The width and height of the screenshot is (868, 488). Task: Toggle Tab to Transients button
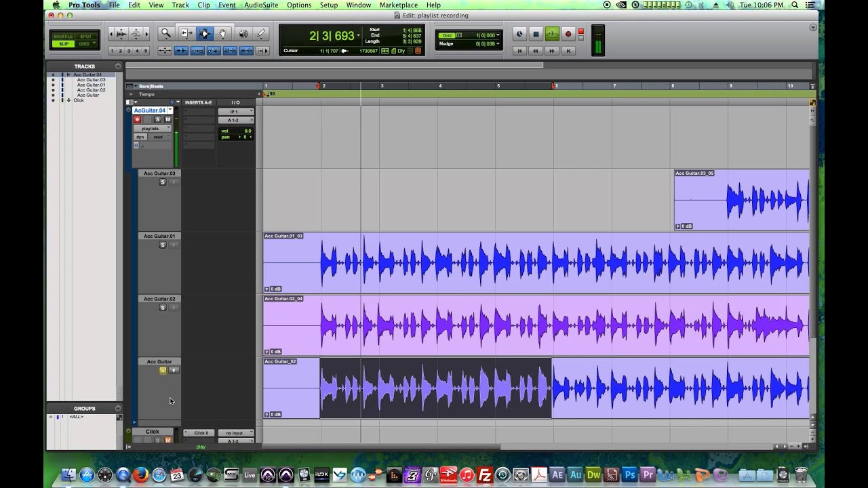(181, 51)
